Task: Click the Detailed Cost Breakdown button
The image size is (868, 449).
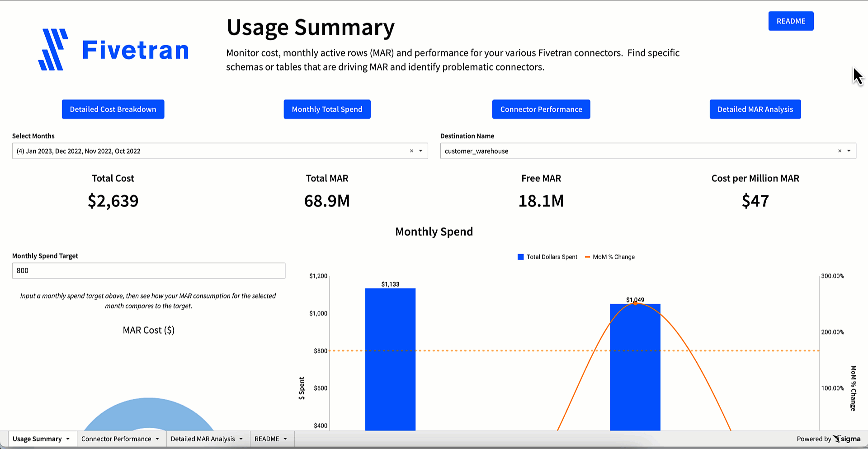Action: tap(113, 109)
